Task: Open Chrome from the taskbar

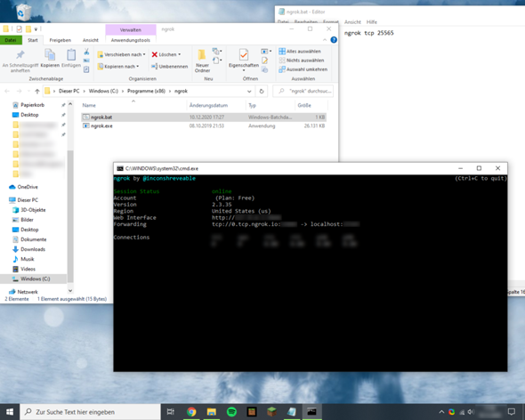Action: click(x=191, y=412)
